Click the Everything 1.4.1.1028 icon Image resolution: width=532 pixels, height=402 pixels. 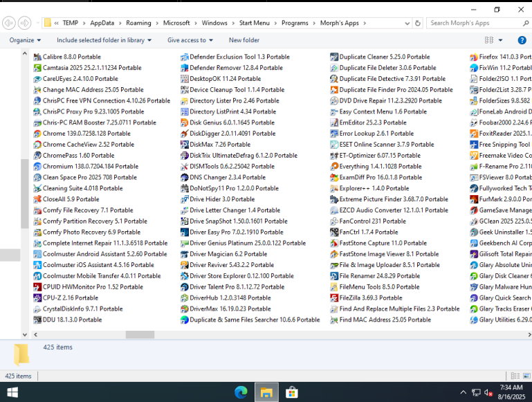(334, 167)
